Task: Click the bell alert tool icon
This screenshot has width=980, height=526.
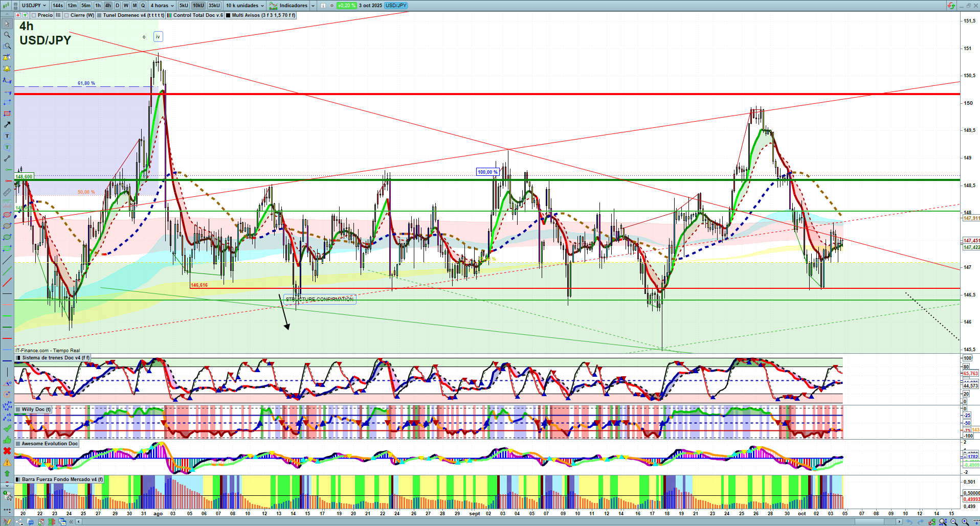Action: [x=7, y=68]
